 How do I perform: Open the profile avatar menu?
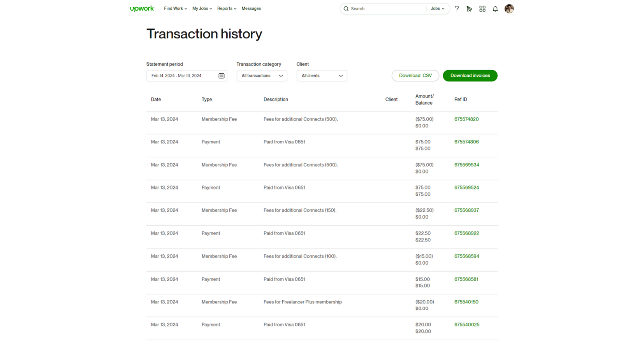coord(509,8)
